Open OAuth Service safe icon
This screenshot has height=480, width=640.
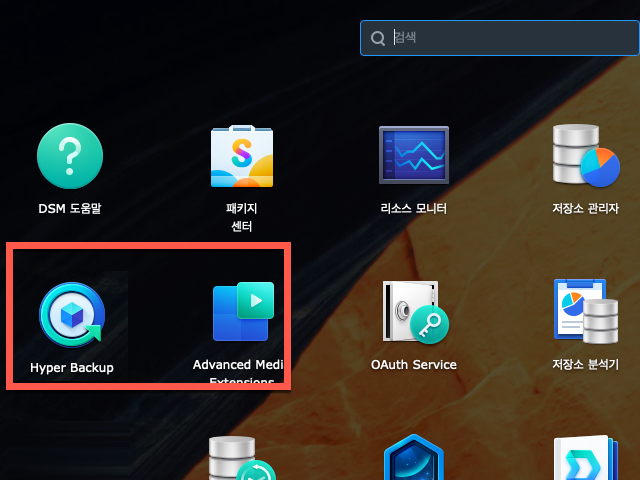click(415, 312)
